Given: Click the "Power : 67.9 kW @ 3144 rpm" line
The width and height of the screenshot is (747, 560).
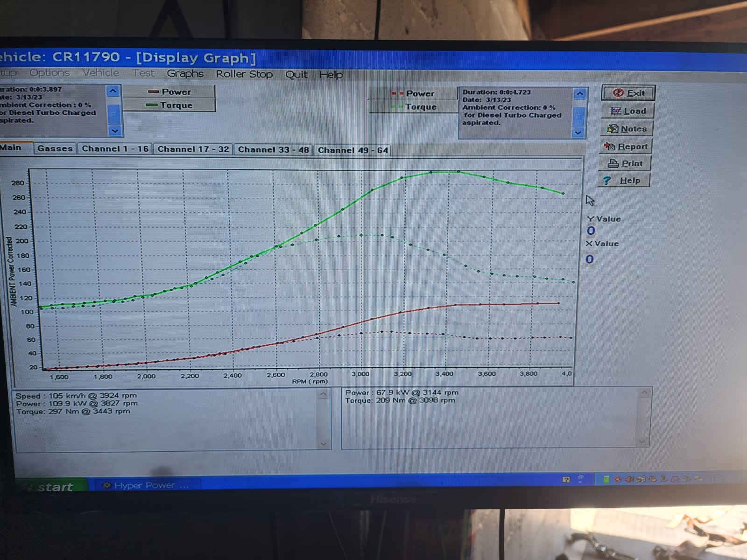Looking at the screenshot, I should 402,392.
